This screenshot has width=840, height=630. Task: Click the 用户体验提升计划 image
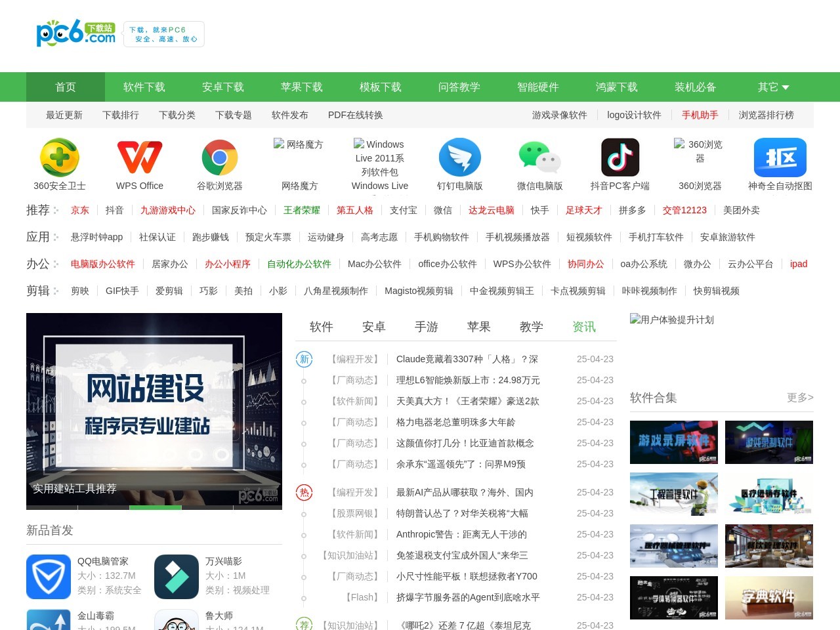click(672, 320)
